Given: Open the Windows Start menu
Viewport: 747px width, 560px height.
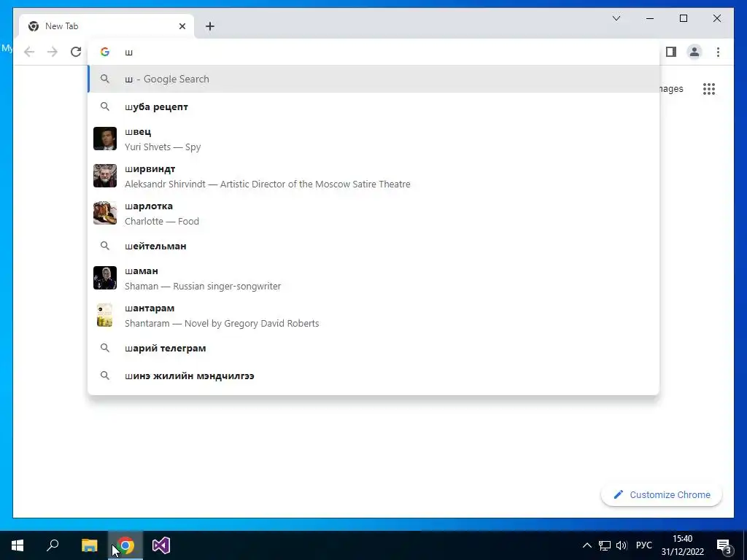Looking at the screenshot, I should pos(18,545).
